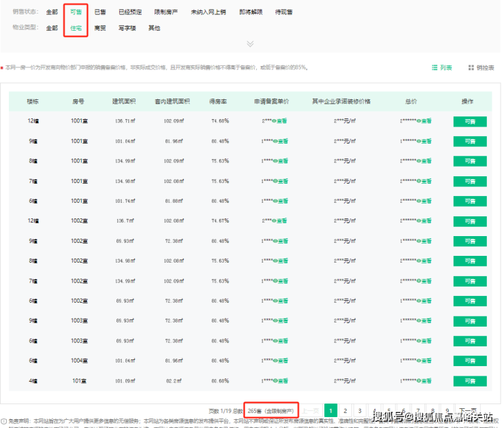Select 可售 sales status filter
The height and width of the screenshot is (428, 504).
(x=76, y=12)
